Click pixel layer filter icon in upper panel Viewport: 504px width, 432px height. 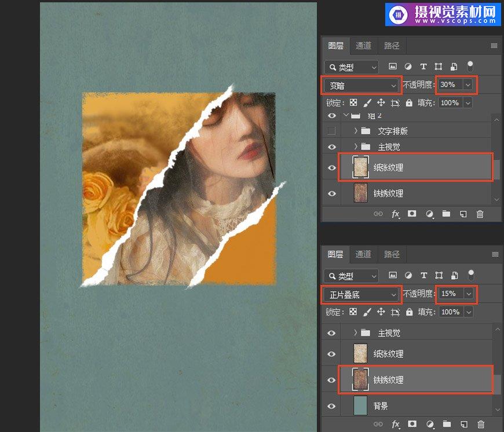392,67
